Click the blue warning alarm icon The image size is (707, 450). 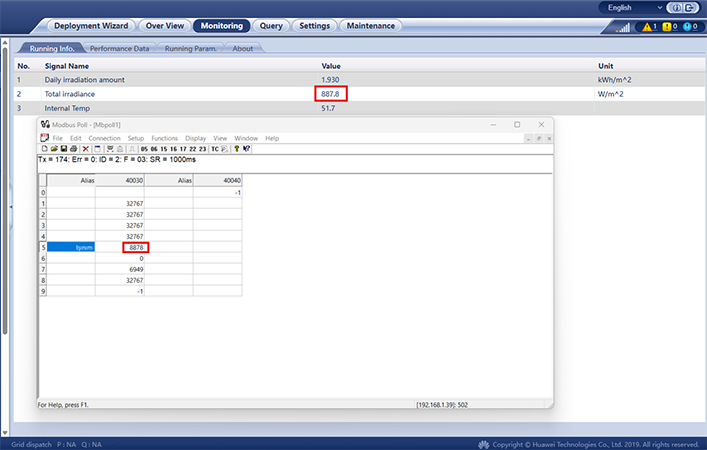pyautogui.click(x=689, y=26)
